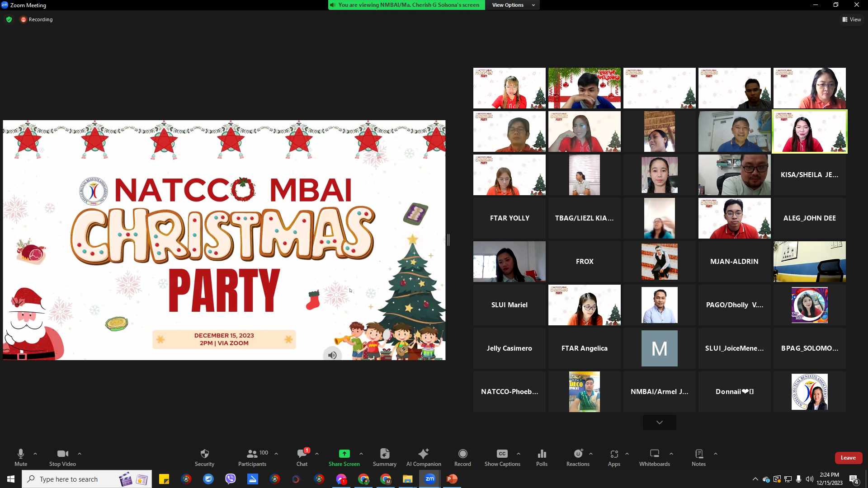Open the View layout menu
Screen dimensions: 868x488
(x=852, y=19)
